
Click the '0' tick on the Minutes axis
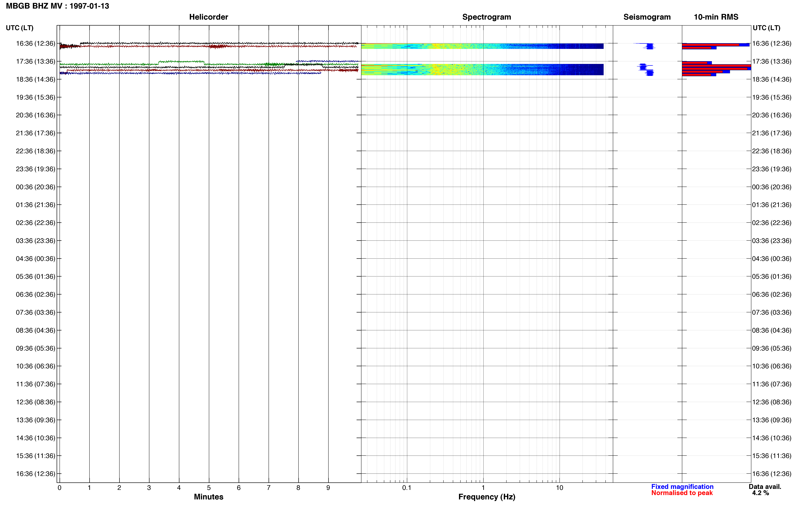(59, 488)
